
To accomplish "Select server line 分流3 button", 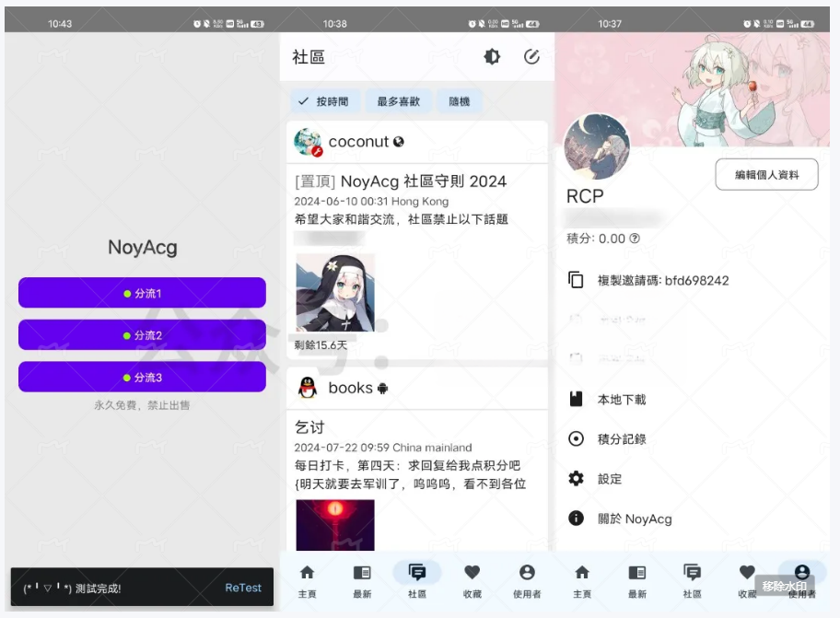I will (x=142, y=377).
